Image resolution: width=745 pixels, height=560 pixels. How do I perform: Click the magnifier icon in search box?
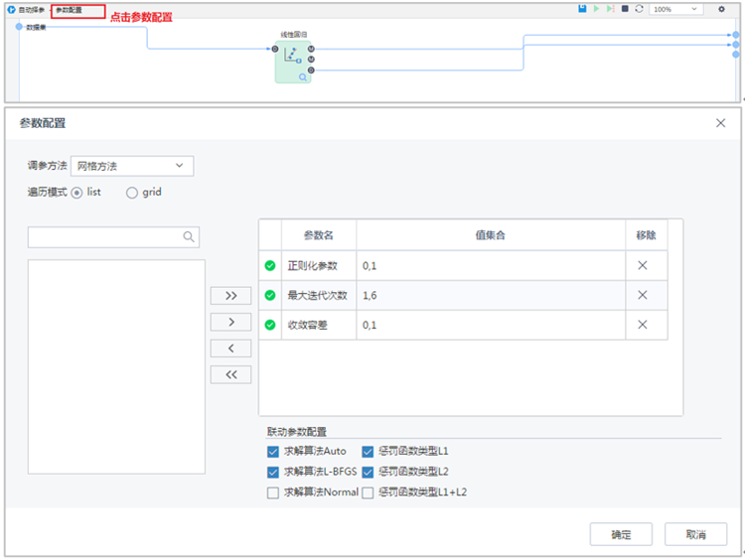click(x=188, y=237)
